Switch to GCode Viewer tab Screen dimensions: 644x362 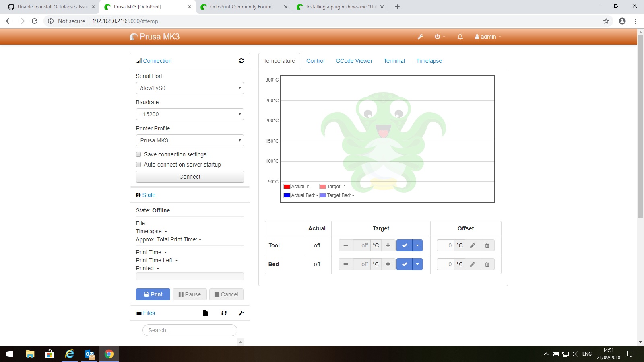pos(354,61)
